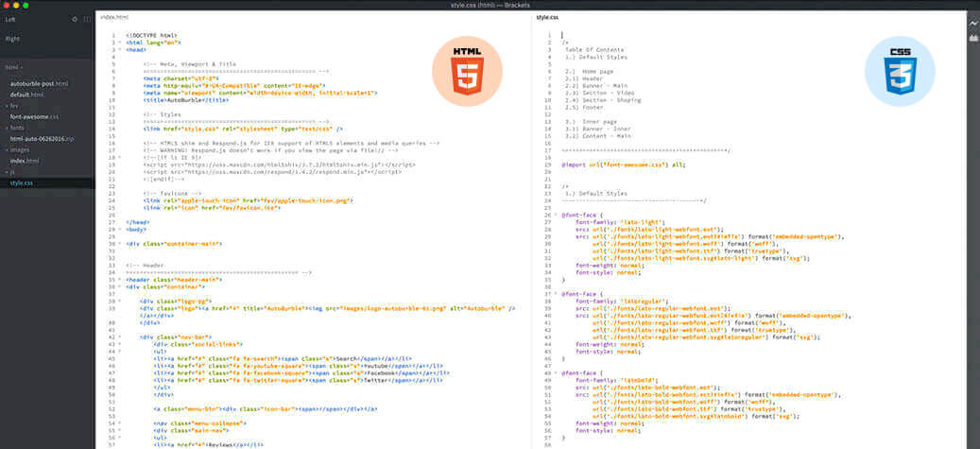Click the menu-btn anchor line

click(x=266, y=409)
